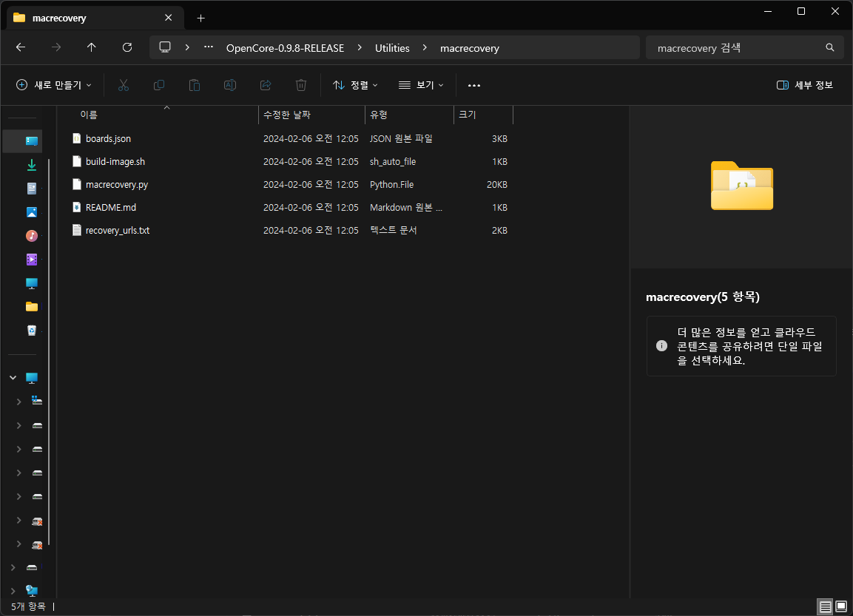
Task: Toggle the 세부 정보 details pane
Action: [805, 85]
